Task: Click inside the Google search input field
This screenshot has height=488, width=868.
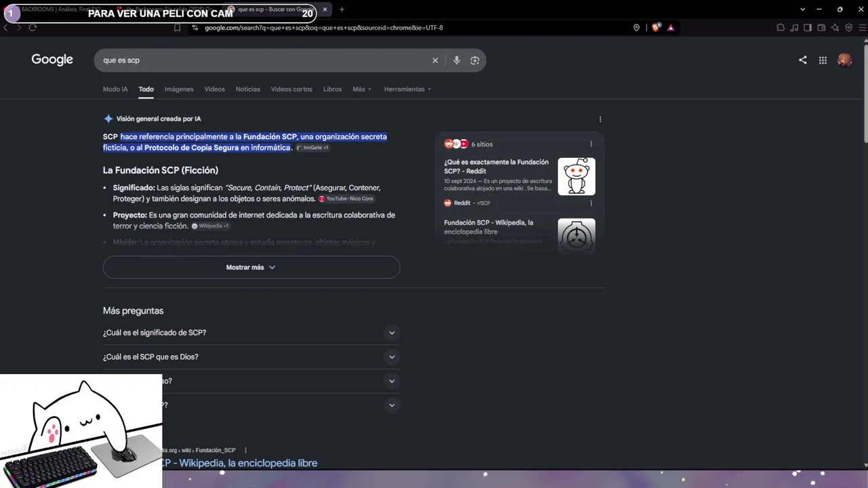Action: click(x=264, y=60)
